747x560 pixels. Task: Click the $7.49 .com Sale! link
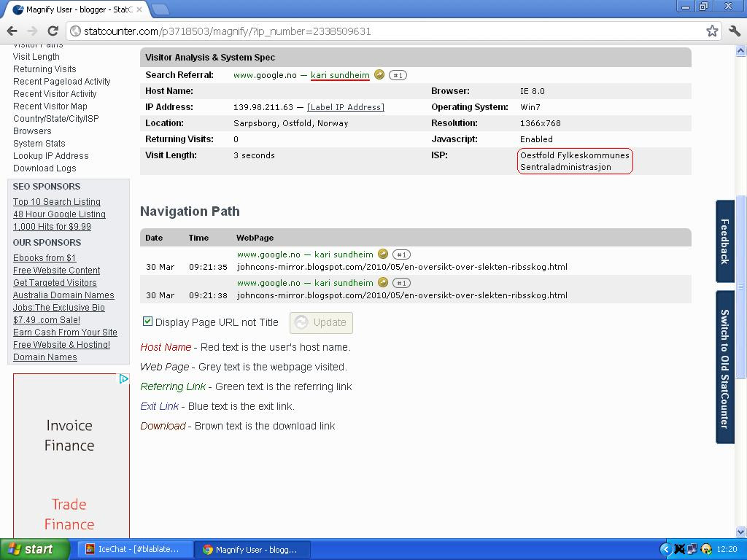click(46, 320)
